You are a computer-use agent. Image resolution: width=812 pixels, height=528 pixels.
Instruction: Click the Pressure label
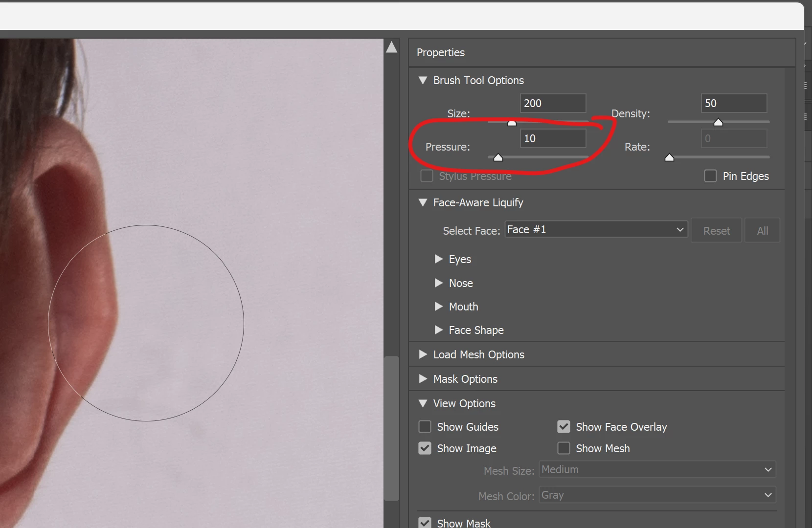[448, 147]
